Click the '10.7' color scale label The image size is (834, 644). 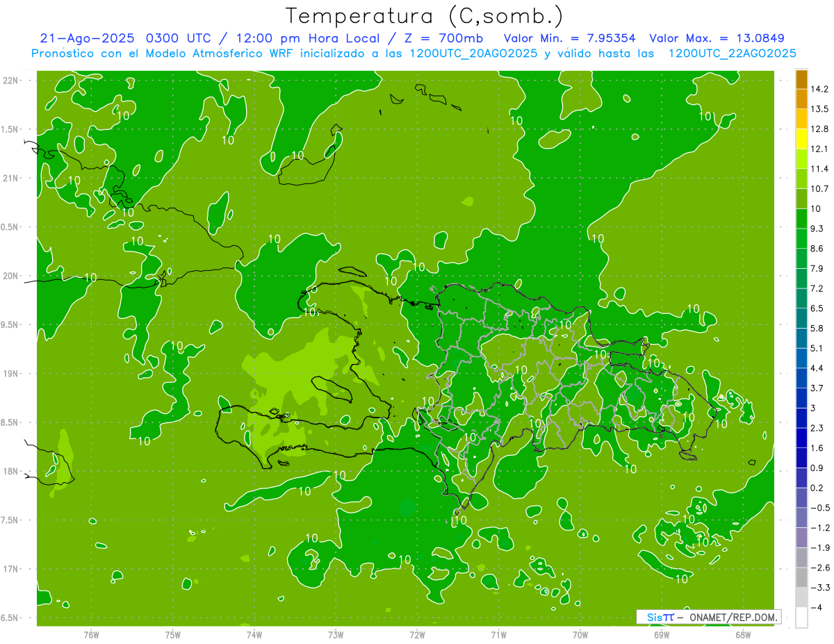[x=820, y=189]
